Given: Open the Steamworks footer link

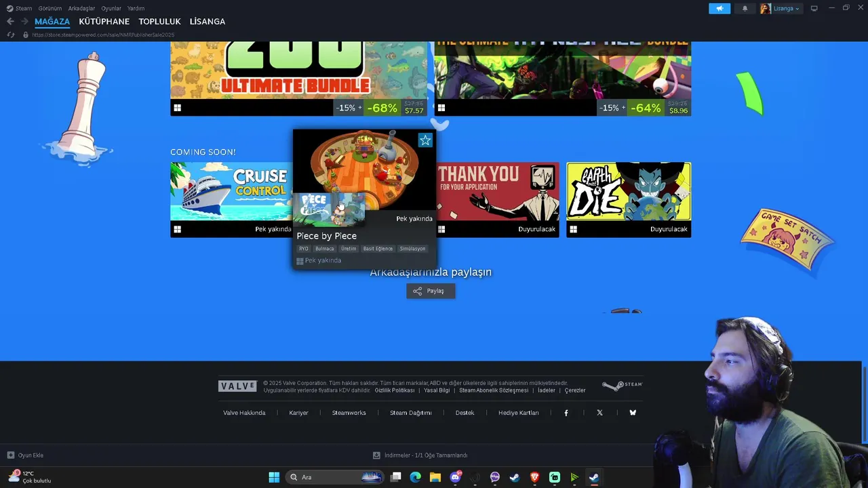Looking at the screenshot, I should pos(349,413).
